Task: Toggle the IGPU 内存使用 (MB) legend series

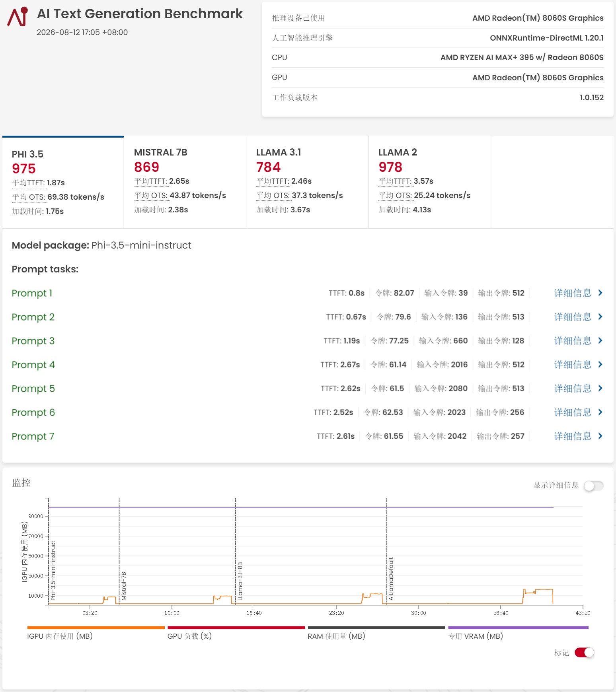Action: [96, 633]
